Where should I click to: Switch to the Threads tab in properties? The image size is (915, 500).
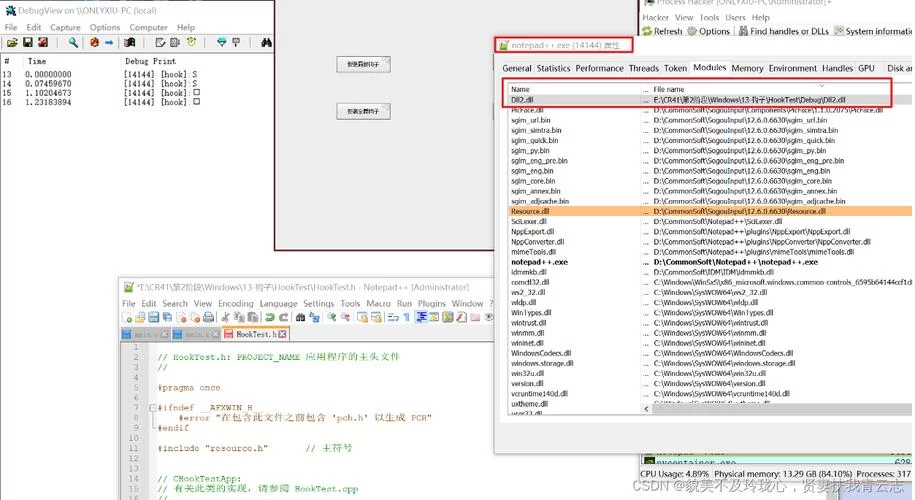[644, 68]
